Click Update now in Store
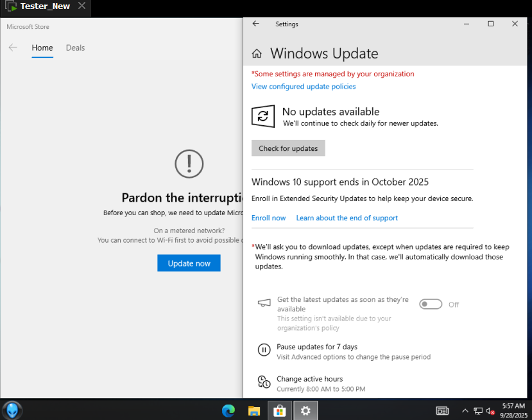The width and height of the screenshot is (532, 420). pos(189,263)
